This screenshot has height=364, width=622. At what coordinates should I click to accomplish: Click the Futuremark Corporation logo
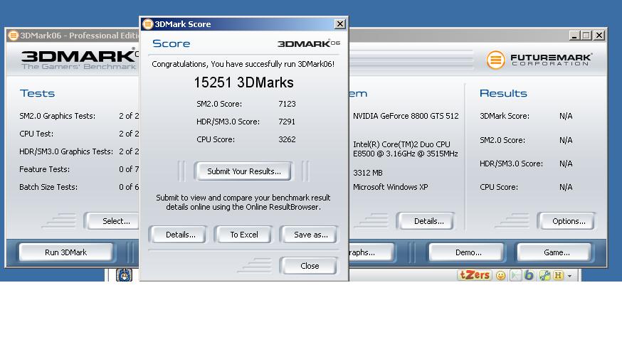(x=539, y=60)
